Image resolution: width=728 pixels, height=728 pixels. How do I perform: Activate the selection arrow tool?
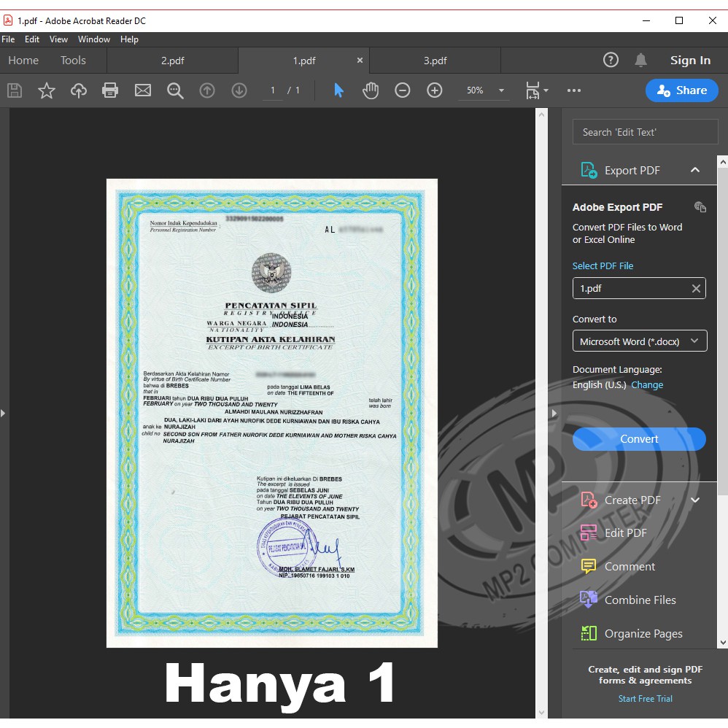click(338, 90)
